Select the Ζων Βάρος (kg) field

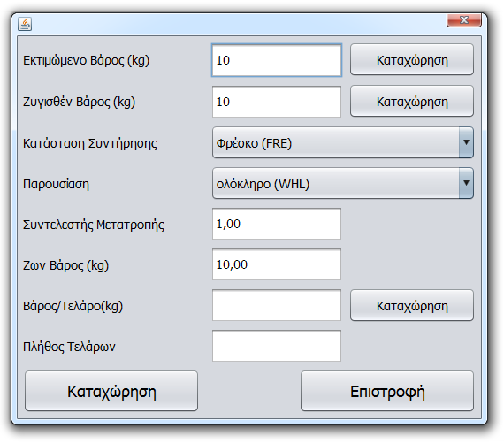[277, 264]
